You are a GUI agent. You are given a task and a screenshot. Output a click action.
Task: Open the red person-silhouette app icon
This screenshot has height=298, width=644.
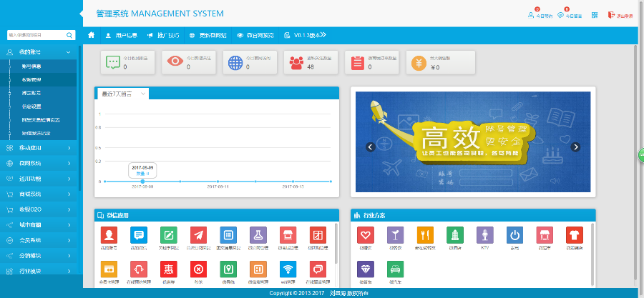pyautogui.click(x=109, y=235)
